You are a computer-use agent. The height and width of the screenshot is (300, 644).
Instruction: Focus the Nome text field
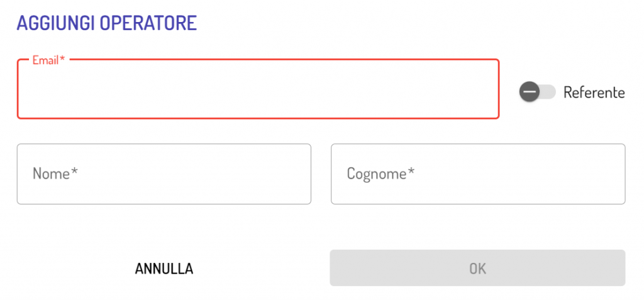(164, 174)
